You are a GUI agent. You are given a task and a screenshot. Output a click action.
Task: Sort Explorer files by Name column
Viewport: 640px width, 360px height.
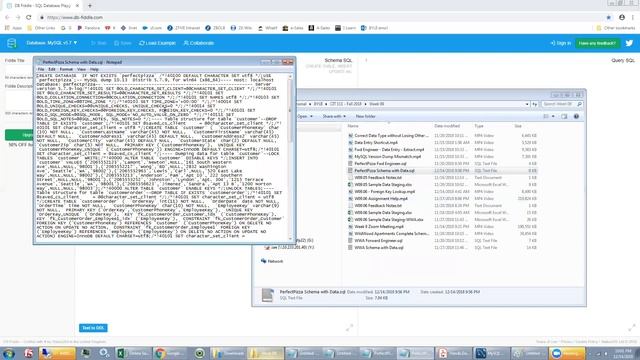[x=353, y=126]
